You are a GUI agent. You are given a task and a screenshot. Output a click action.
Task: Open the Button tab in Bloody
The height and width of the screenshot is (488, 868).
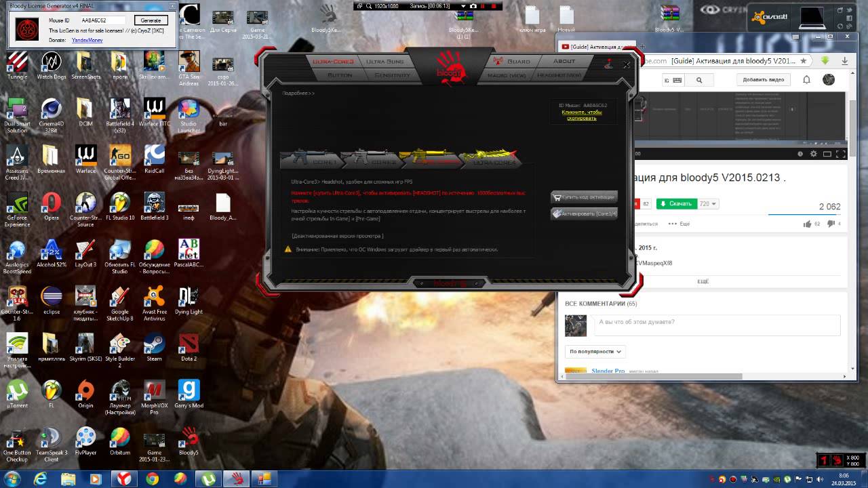point(340,75)
